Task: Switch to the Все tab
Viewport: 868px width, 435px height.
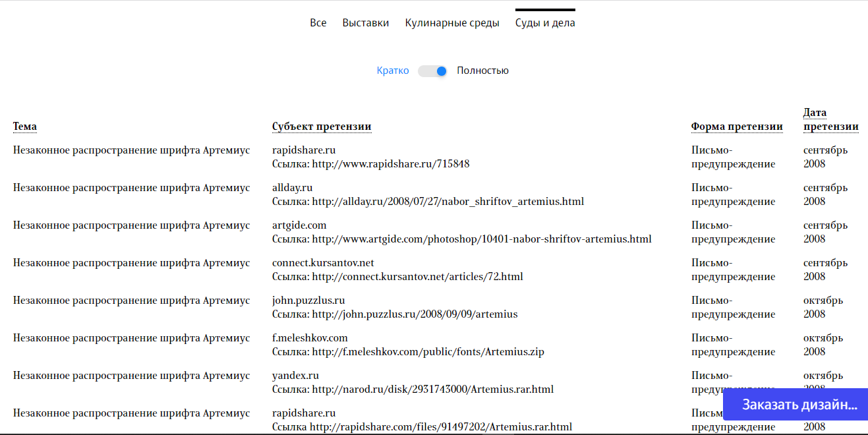Action: tap(318, 23)
